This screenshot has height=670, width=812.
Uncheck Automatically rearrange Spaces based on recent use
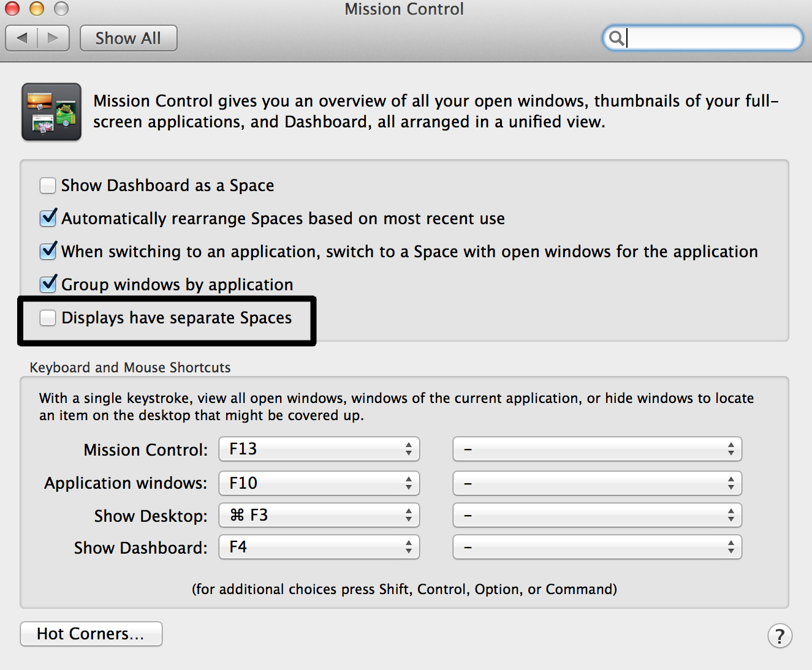(x=48, y=218)
